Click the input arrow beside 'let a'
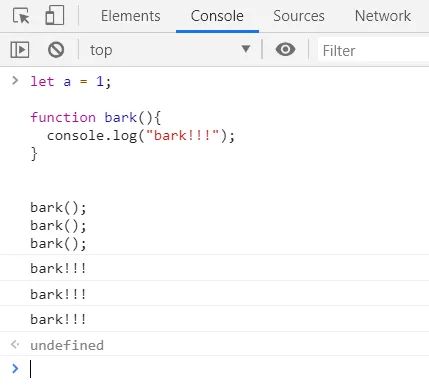The height and width of the screenshot is (386, 429). pos(15,80)
